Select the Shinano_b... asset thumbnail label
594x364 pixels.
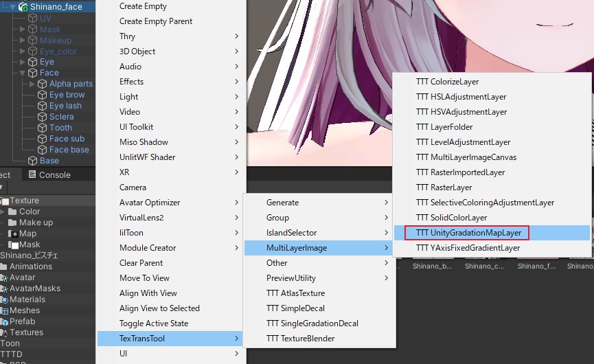click(x=432, y=266)
